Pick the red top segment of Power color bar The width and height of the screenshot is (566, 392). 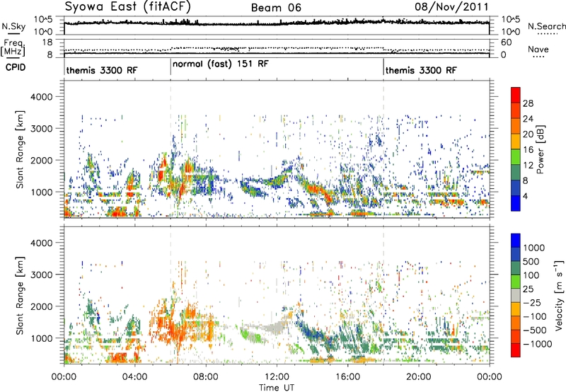[x=516, y=95]
